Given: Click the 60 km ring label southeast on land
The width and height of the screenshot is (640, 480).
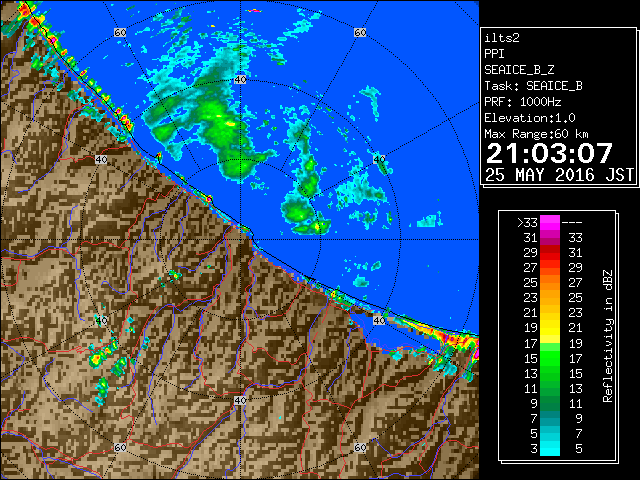Looking at the screenshot, I should tap(360, 447).
